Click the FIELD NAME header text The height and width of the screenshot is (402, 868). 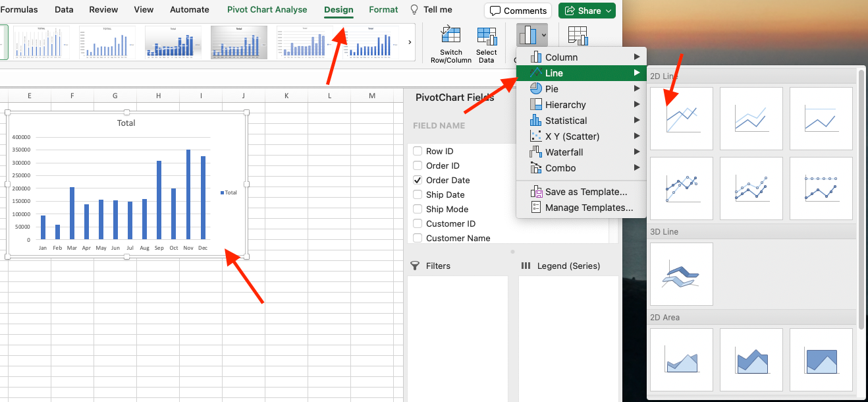pos(439,126)
